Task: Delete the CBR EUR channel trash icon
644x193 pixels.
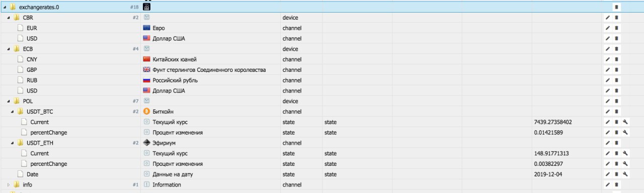Action: click(x=617, y=28)
